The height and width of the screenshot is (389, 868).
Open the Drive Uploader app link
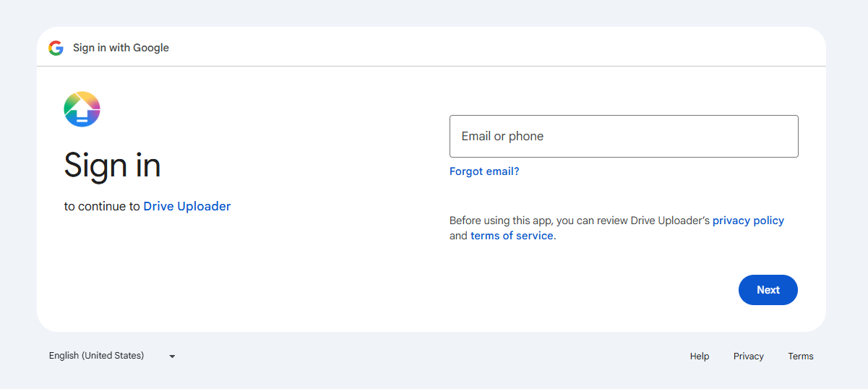click(187, 206)
